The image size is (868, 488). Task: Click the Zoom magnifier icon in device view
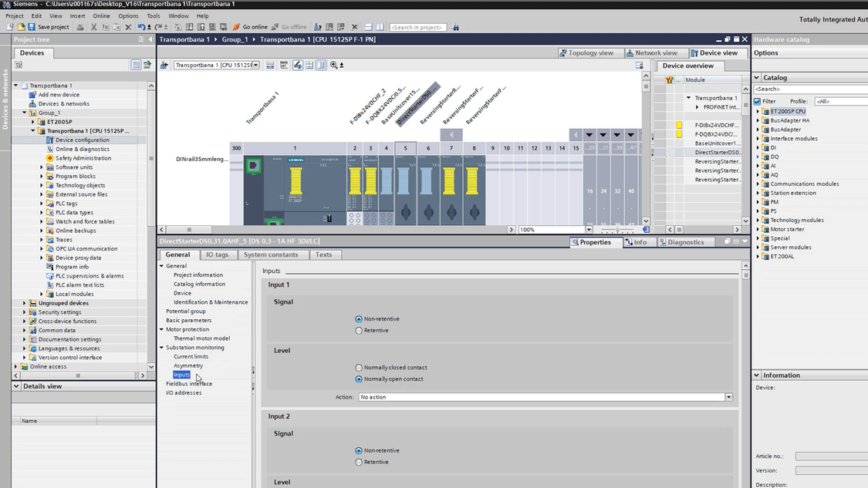pyautogui.click(x=334, y=65)
